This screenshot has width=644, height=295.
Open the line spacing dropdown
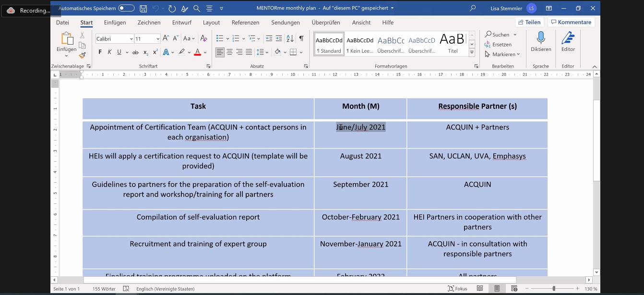[x=262, y=52]
